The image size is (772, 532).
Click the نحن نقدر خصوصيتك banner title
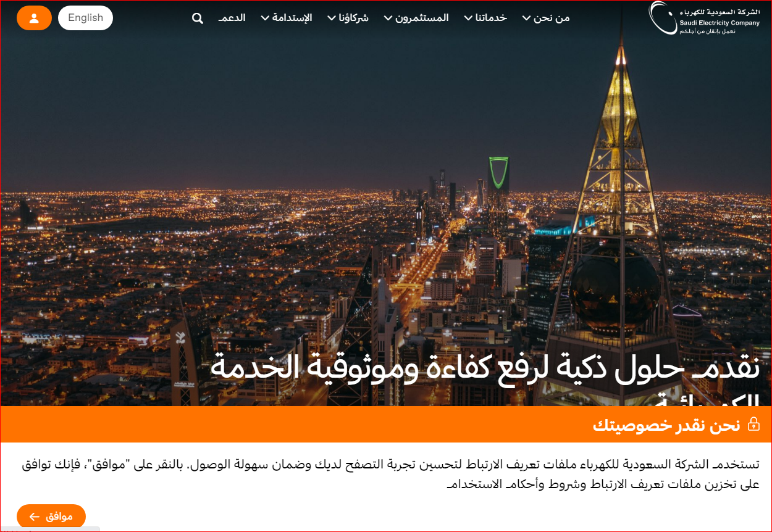point(666,425)
